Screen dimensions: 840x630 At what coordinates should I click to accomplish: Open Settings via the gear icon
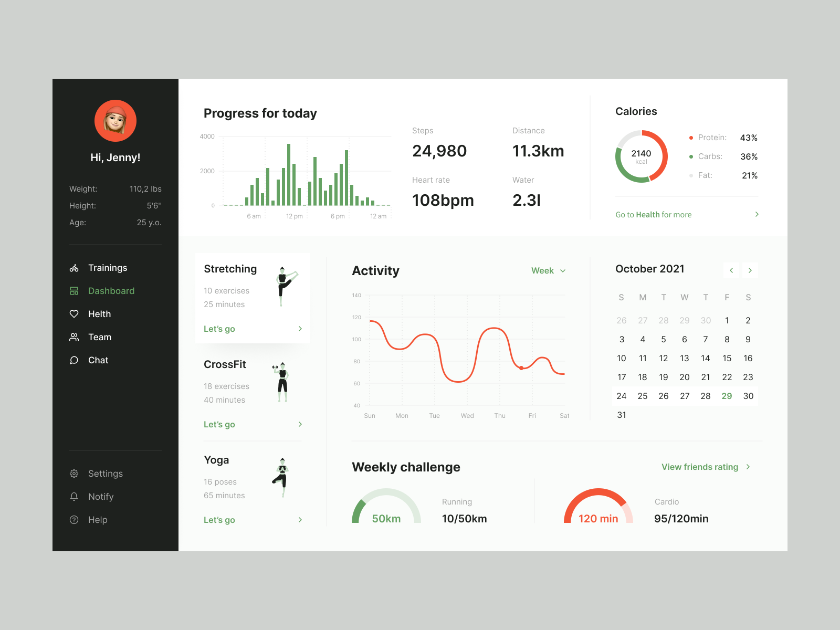74,474
